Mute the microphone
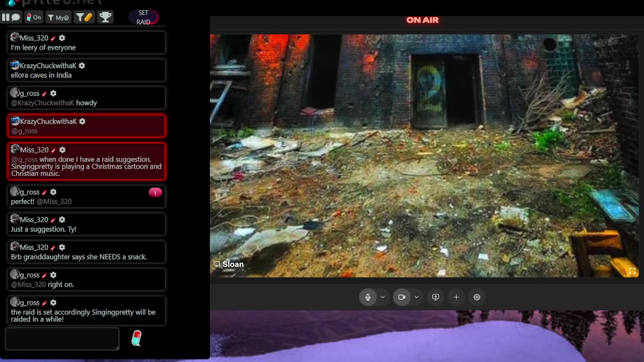This screenshot has width=644, height=362. (368, 297)
